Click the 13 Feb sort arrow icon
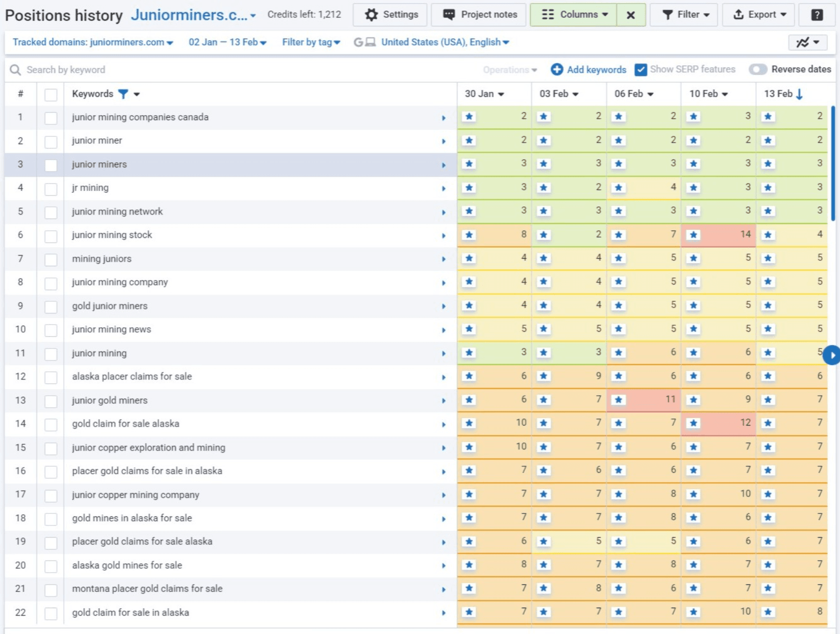Screen dimensions: 840x634 [x=799, y=94]
